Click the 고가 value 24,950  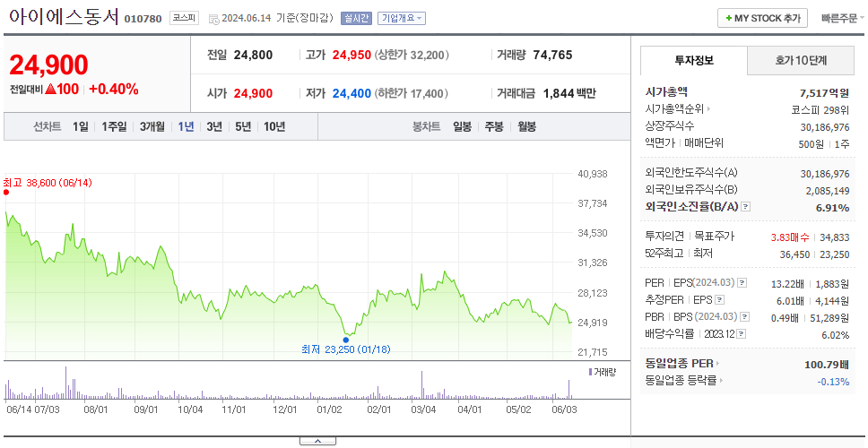click(x=352, y=56)
